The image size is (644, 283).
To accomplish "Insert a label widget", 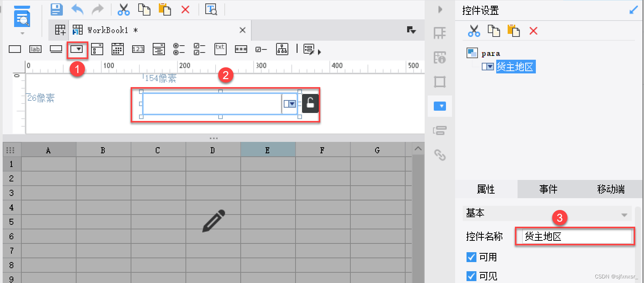I will point(35,49).
